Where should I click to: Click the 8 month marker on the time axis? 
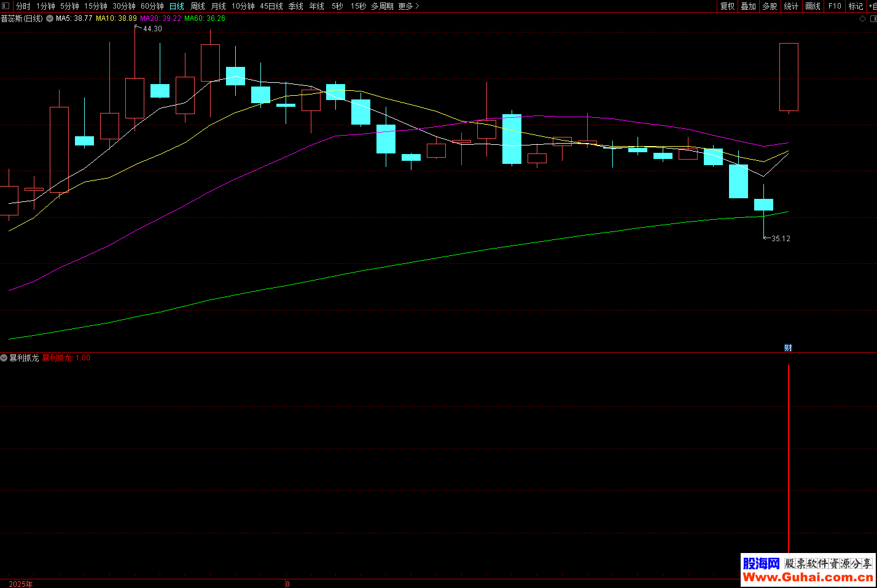tap(287, 584)
